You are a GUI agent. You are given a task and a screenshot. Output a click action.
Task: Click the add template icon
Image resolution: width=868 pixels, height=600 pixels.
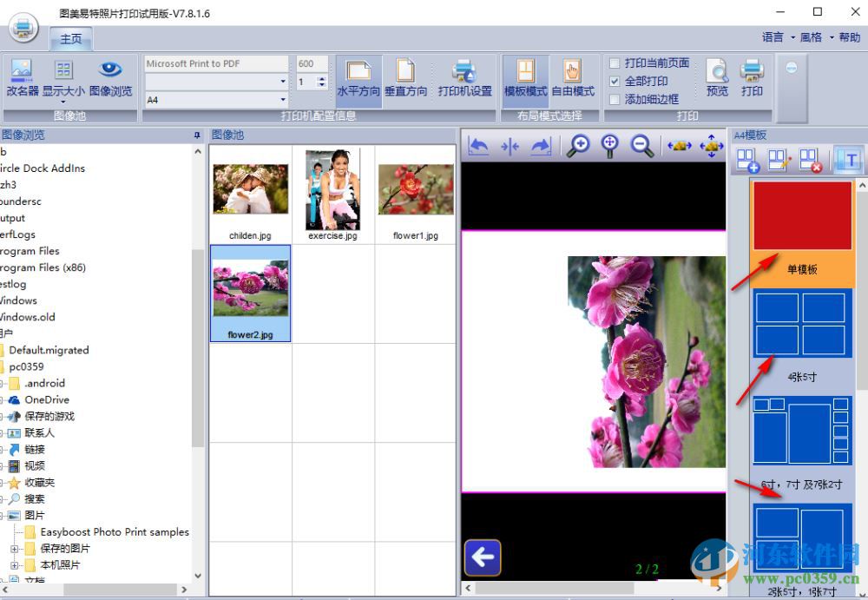pyautogui.click(x=746, y=160)
